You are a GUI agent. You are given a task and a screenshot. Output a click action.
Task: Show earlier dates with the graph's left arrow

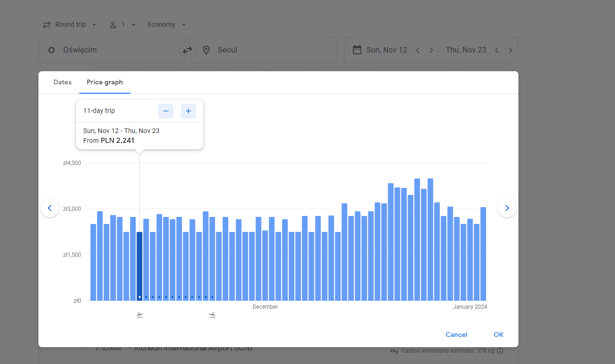point(50,208)
